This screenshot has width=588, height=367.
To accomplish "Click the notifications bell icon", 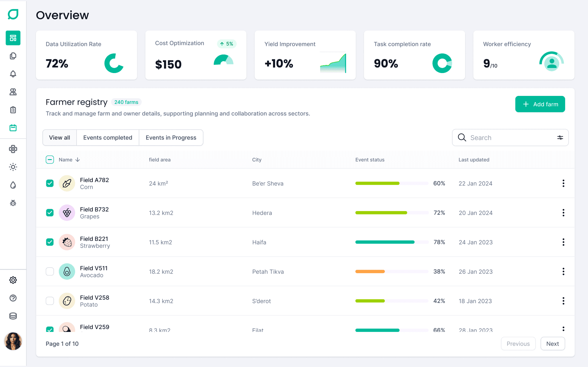I will [13, 74].
